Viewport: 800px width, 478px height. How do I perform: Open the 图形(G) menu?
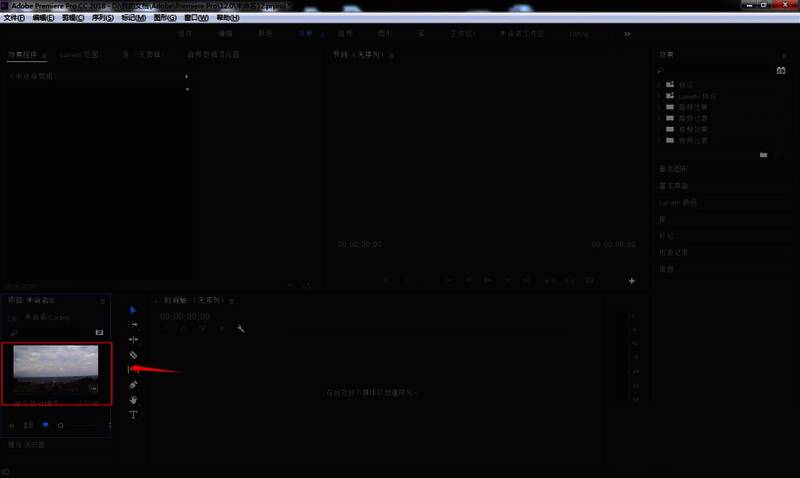click(x=165, y=18)
